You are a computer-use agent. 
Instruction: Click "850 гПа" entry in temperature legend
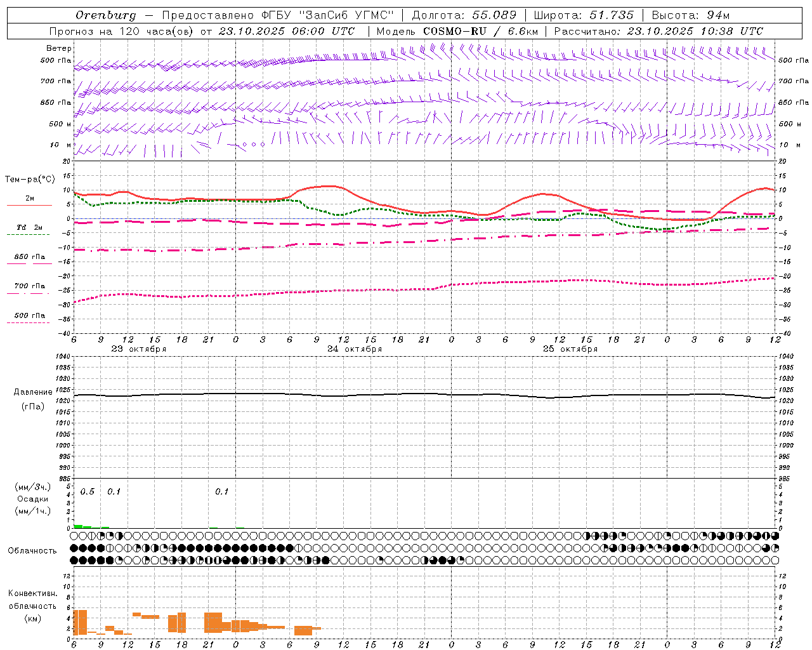tap(30, 257)
